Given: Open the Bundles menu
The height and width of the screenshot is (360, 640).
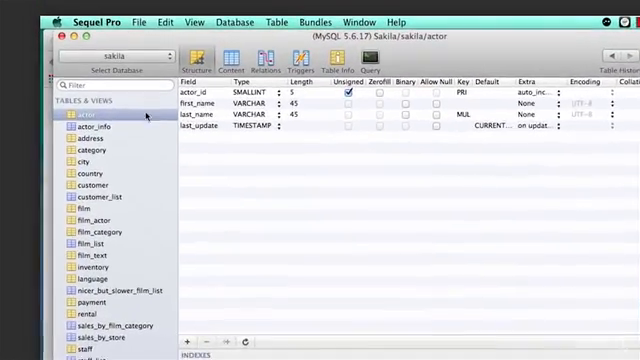Looking at the screenshot, I should (x=315, y=22).
